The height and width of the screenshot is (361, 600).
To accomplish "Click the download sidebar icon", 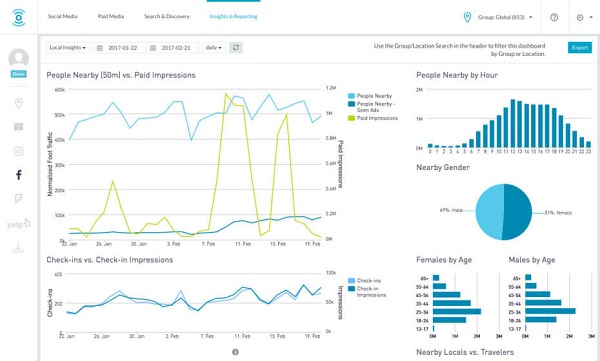I will point(18,248).
